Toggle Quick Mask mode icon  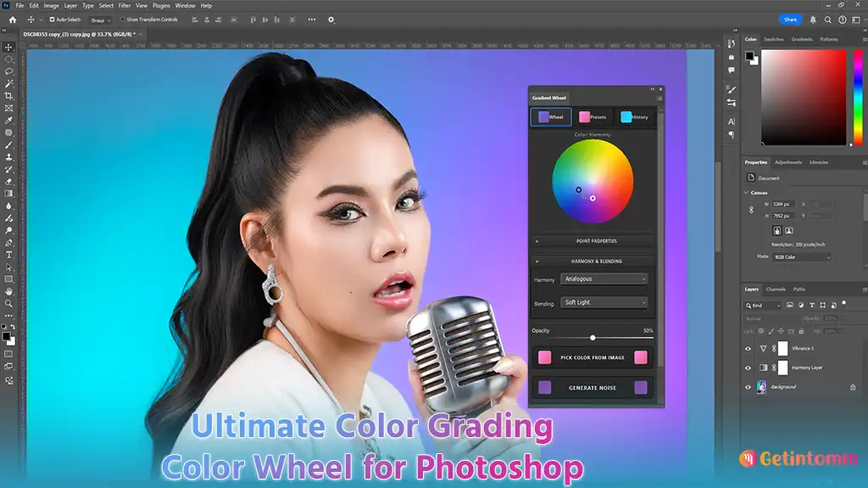[8, 354]
